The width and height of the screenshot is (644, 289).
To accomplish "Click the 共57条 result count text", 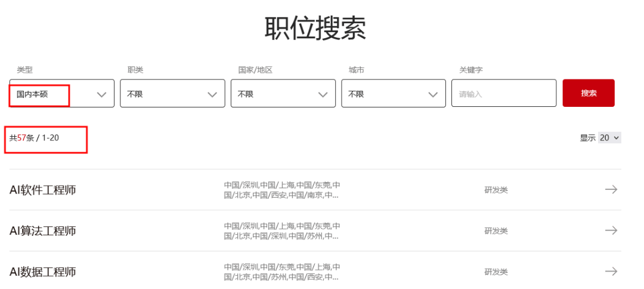I will 21,138.
